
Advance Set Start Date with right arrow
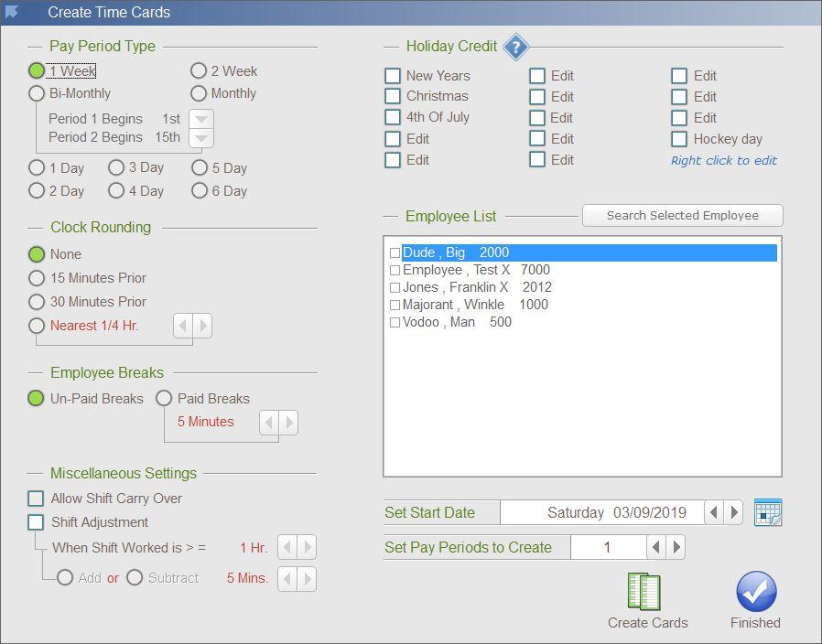(x=733, y=512)
